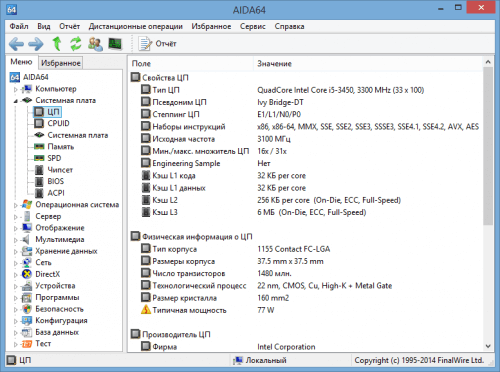Image resolution: width=500 pixels, height=372 pixels.
Task: Expand the Устройства tree node
Action: [x=16, y=286]
